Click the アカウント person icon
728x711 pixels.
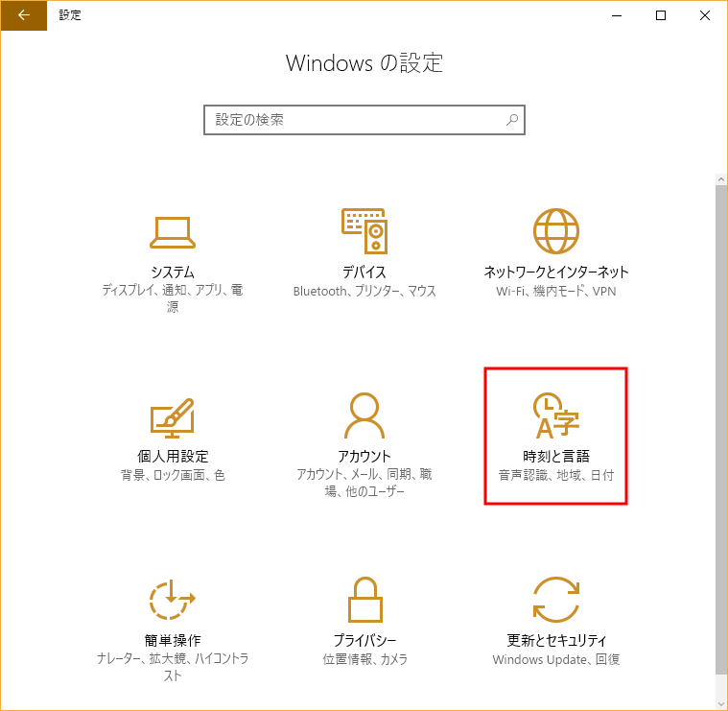tap(364, 415)
